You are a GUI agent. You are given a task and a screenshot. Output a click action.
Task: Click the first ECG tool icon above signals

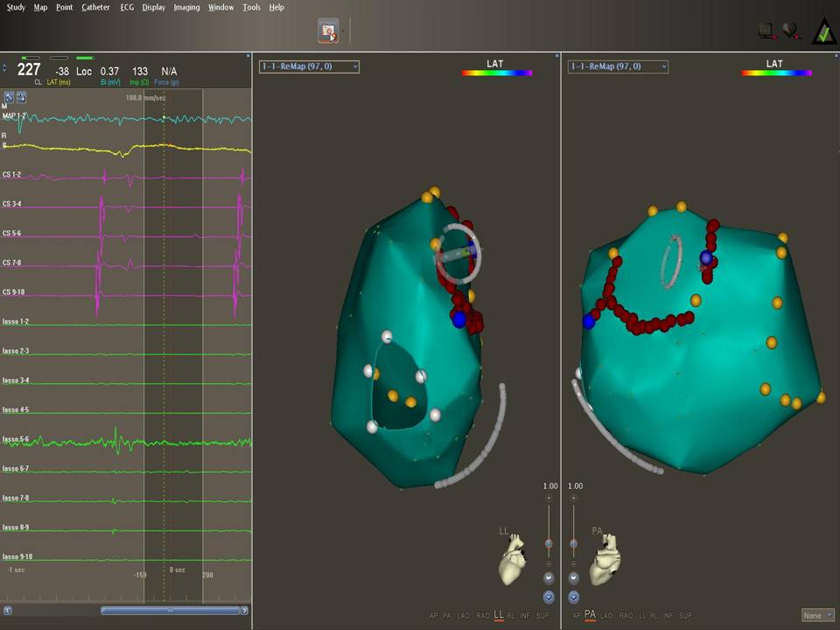coord(9,96)
